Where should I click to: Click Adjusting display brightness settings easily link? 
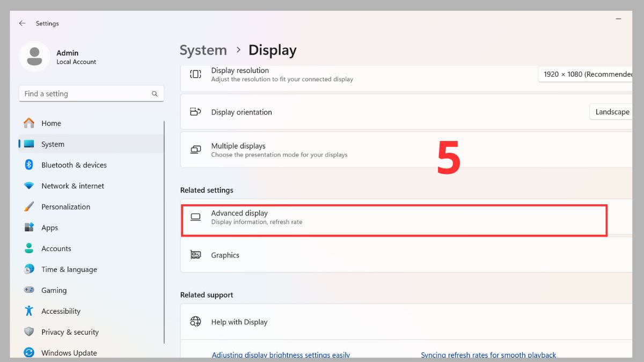[x=281, y=355]
